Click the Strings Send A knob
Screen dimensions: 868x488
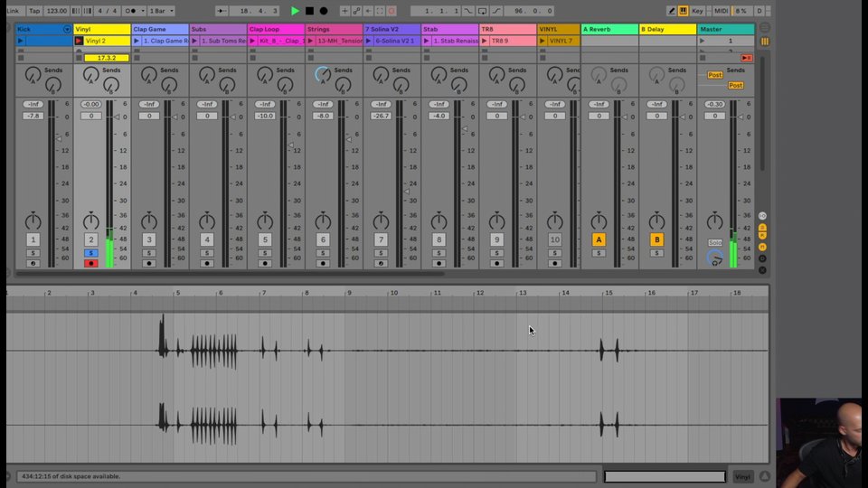click(323, 74)
